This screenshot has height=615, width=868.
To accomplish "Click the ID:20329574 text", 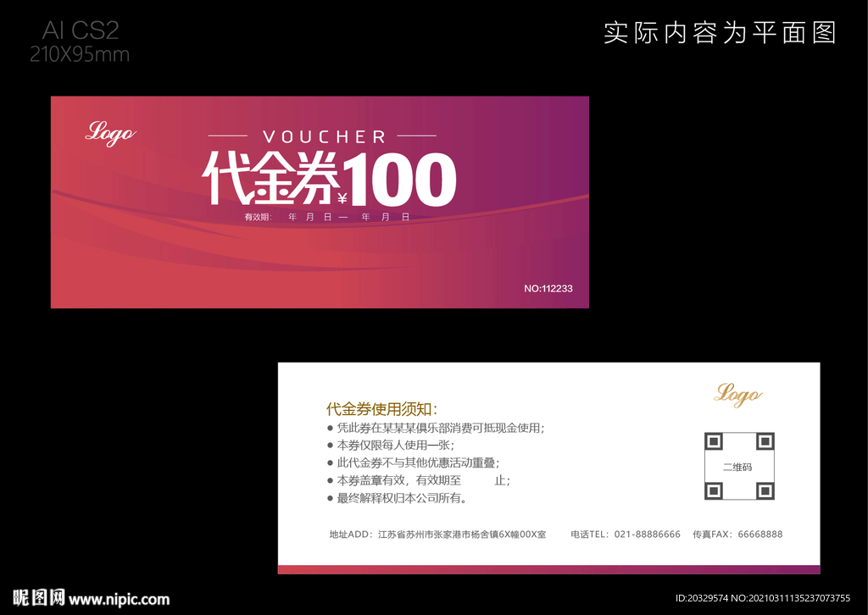I will pos(701,598).
